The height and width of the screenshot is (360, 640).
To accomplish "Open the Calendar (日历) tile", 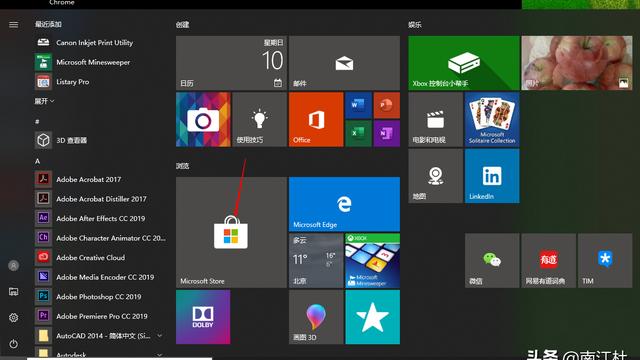I will [x=231, y=63].
